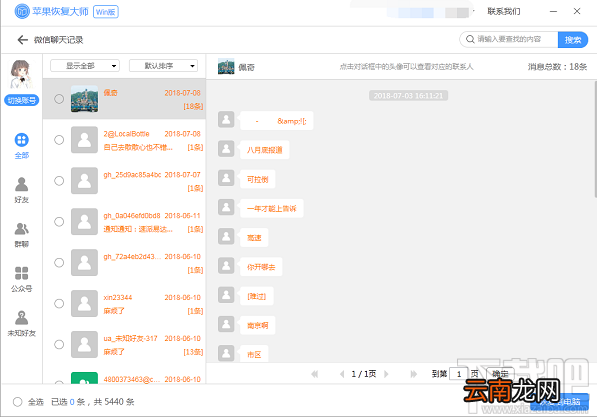Click the account avatar in sidebar
597x419 pixels.
click(21, 74)
